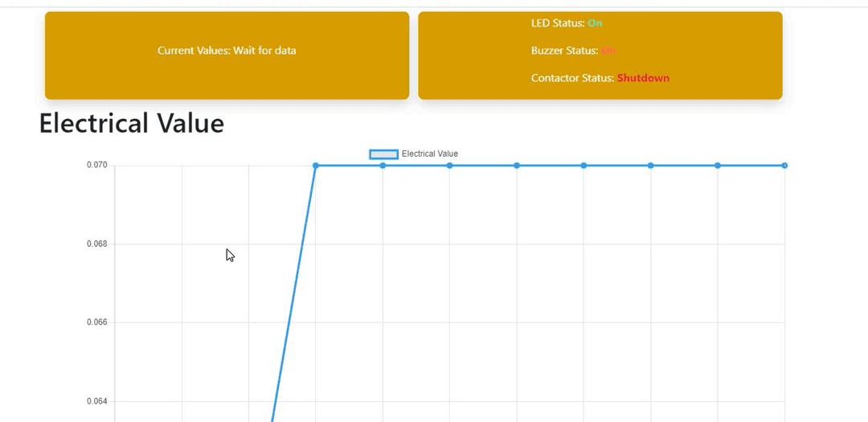This screenshot has width=868, height=422.
Task: Click the 0.064 y-axis label
Action: coord(97,401)
